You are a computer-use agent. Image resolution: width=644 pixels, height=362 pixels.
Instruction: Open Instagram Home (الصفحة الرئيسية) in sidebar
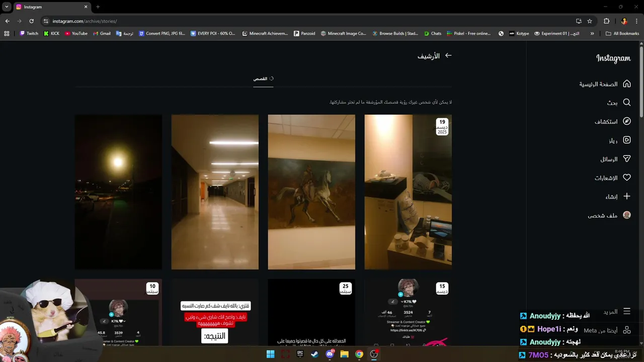pyautogui.click(x=605, y=84)
